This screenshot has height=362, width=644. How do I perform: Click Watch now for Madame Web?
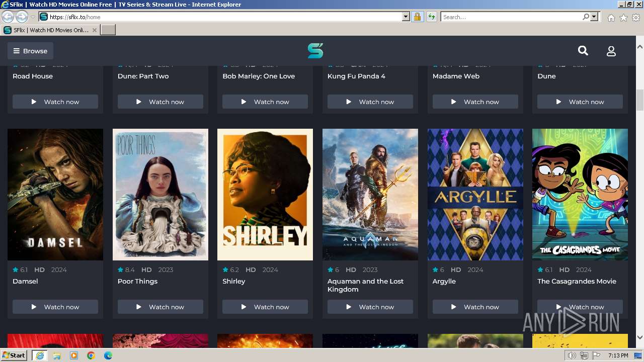[x=475, y=102]
